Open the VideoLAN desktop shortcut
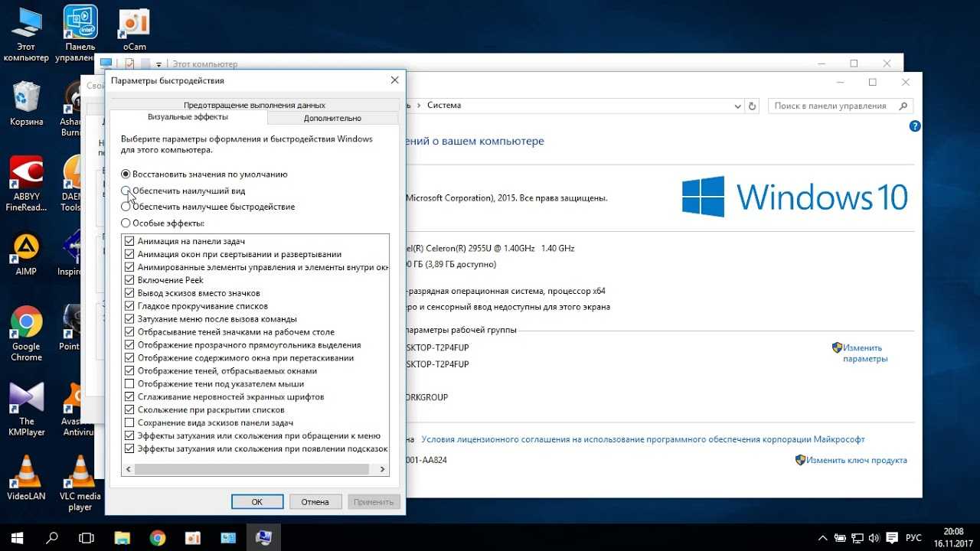The image size is (980, 551). click(x=26, y=478)
